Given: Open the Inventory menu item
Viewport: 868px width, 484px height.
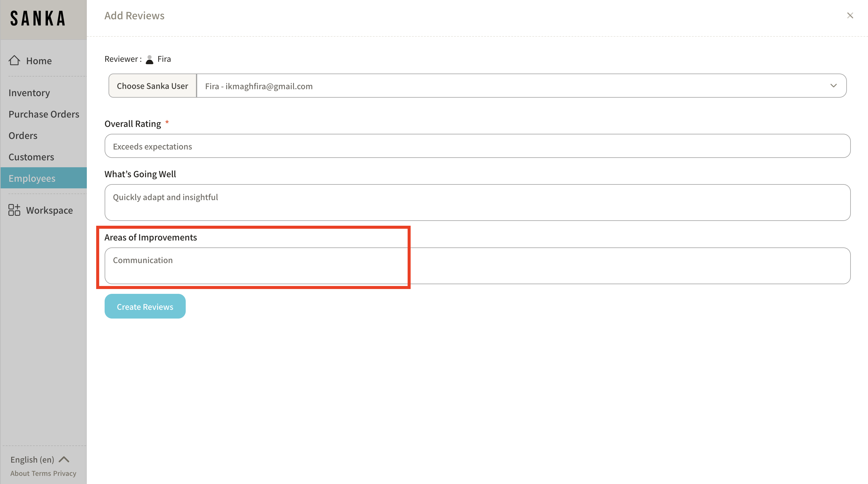Looking at the screenshot, I should (x=29, y=93).
